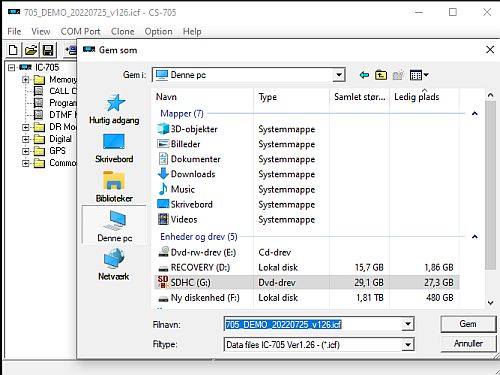Click the Open file toolbar icon
The image size is (500, 375).
(x=31, y=50)
